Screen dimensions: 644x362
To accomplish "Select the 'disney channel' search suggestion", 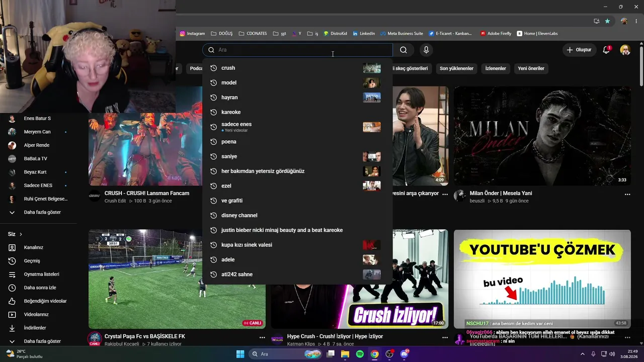I will pos(297,215).
